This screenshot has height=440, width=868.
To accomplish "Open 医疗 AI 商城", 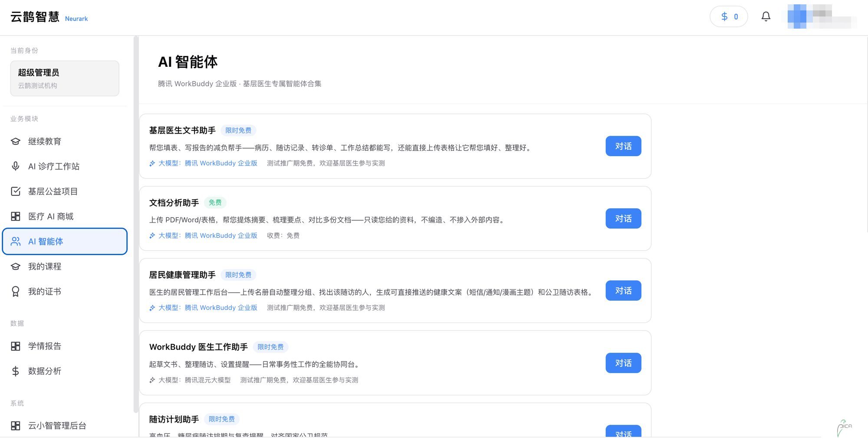I will (65, 217).
